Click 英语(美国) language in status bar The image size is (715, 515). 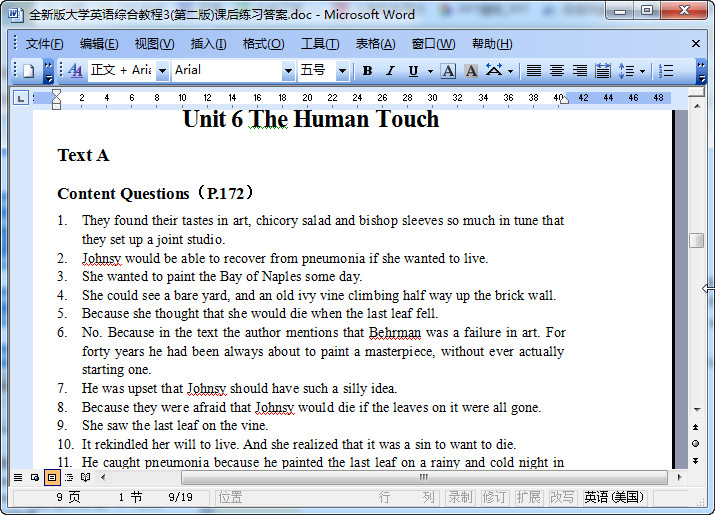pyautogui.click(x=614, y=497)
